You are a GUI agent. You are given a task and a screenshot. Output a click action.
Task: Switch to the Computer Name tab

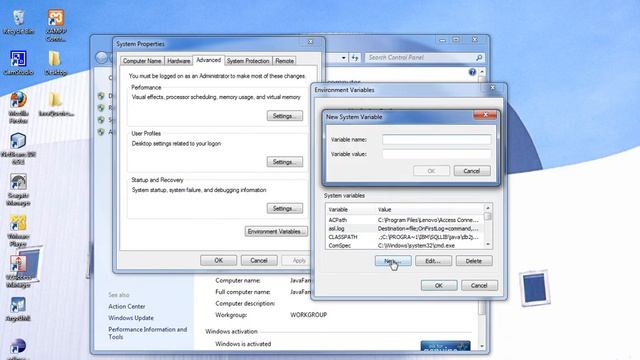142,61
